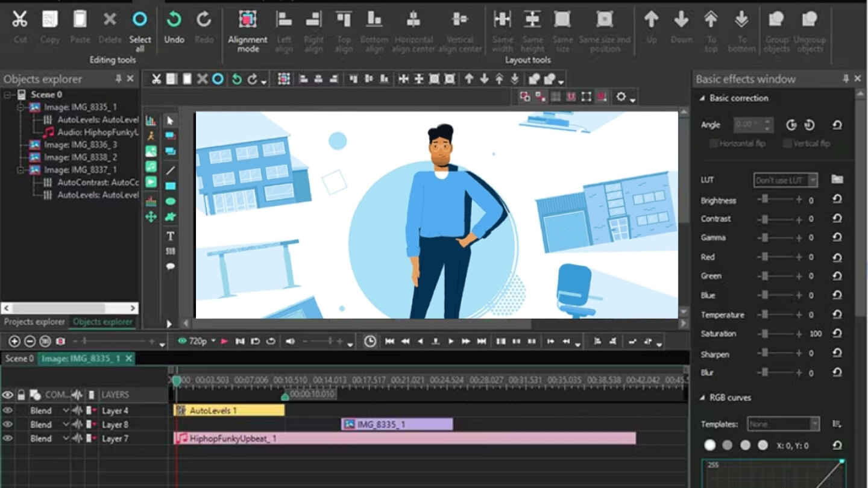Select the AutoLevels 1 clip on timeline
This screenshot has height=488, width=868.
click(x=229, y=410)
